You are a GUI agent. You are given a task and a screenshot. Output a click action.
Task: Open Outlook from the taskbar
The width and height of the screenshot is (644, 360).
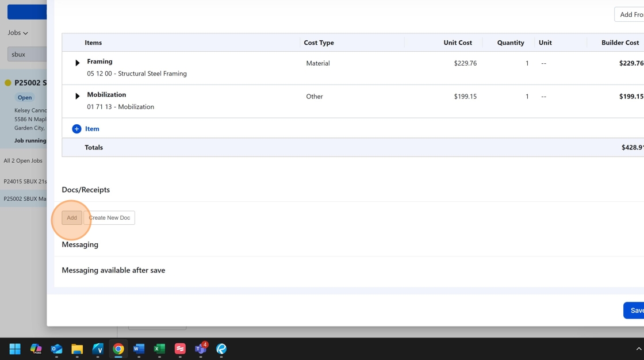(56, 349)
